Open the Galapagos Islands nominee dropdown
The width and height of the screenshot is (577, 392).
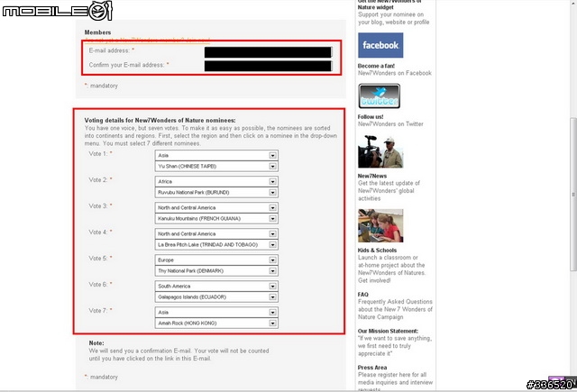[x=216, y=296]
